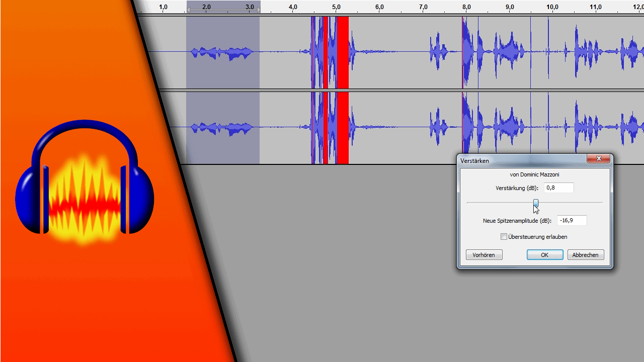This screenshot has width=644, height=362.
Task: Cancel the dialog with Abbrechen
Action: [x=585, y=254]
